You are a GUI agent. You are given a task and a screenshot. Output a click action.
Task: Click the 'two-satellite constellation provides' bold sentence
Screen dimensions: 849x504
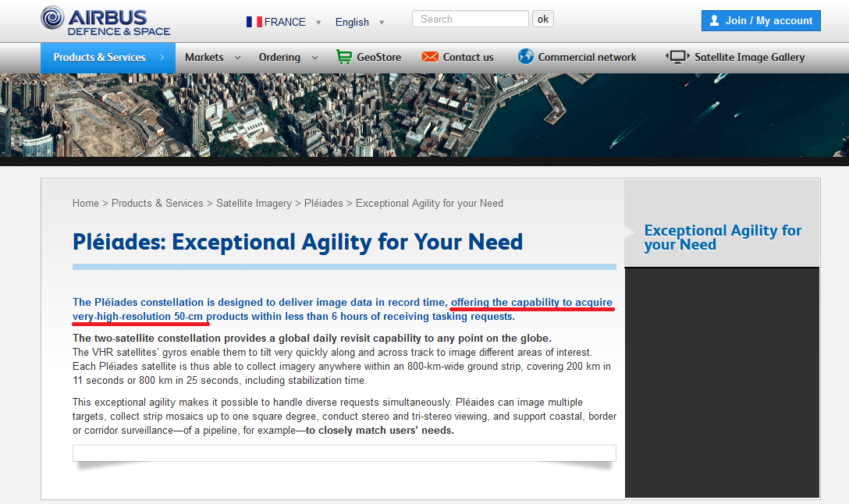312,339
